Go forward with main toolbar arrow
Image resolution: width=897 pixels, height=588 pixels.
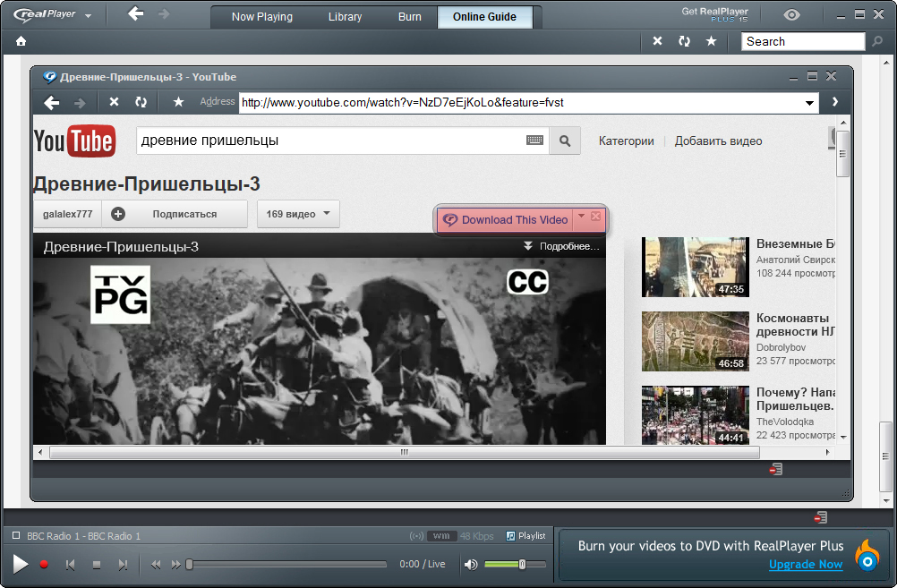(x=164, y=13)
